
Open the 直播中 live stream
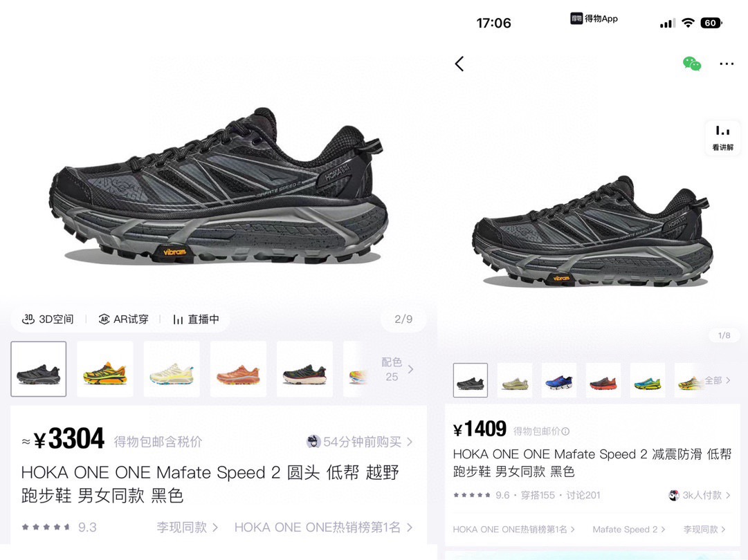pyautogui.click(x=196, y=319)
